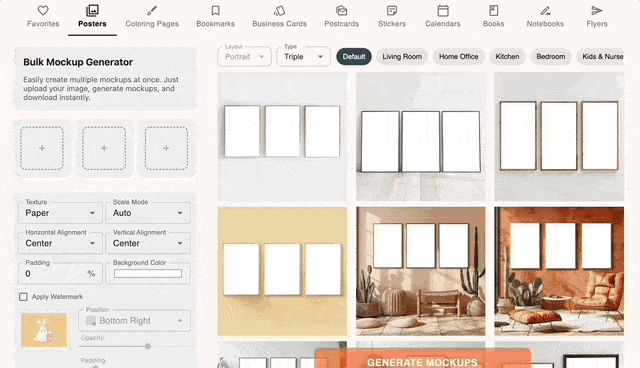Select the plain white wall triple mockup
The height and width of the screenshot is (368, 640).
282,137
